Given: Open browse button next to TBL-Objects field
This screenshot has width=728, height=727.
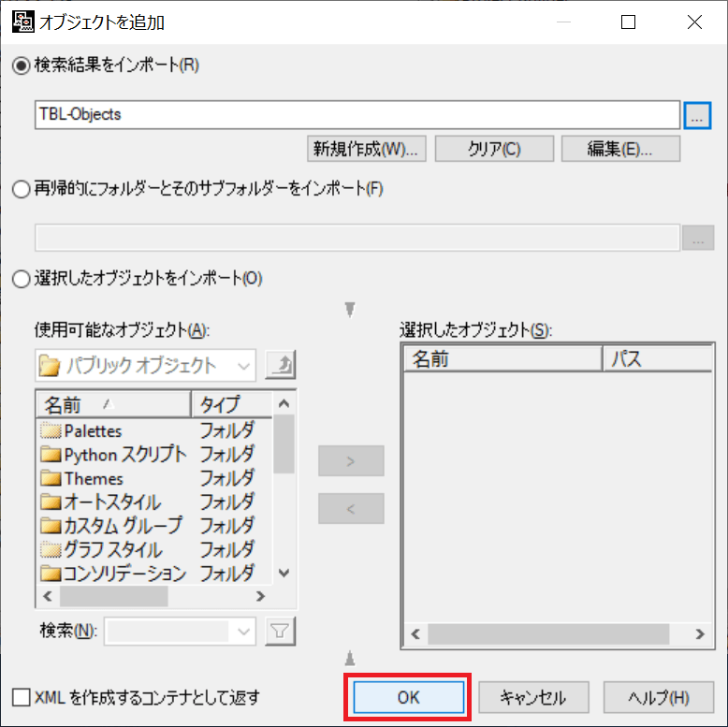Looking at the screenshot, I should (697, 116).
